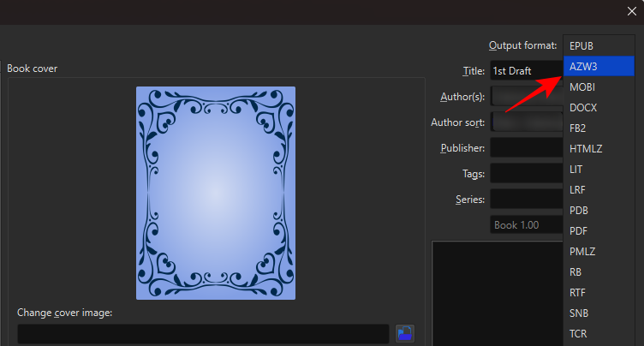This screenshot has height=346, width=644.
Task: Choose PDB output format
Action: (599, 211)
